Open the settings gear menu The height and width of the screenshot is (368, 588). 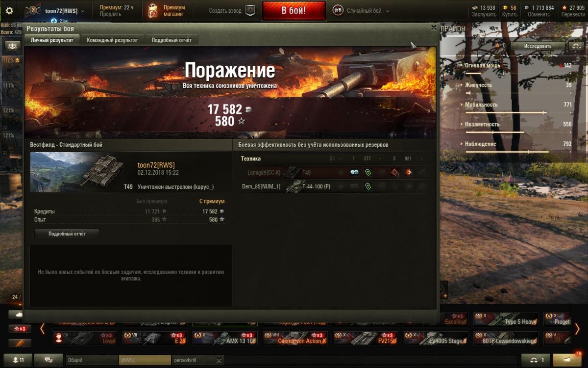pyautogui.click(x=9, y=10)
